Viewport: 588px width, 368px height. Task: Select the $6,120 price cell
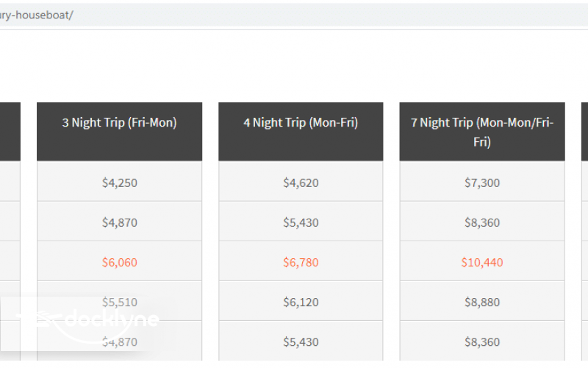point(301,302)
